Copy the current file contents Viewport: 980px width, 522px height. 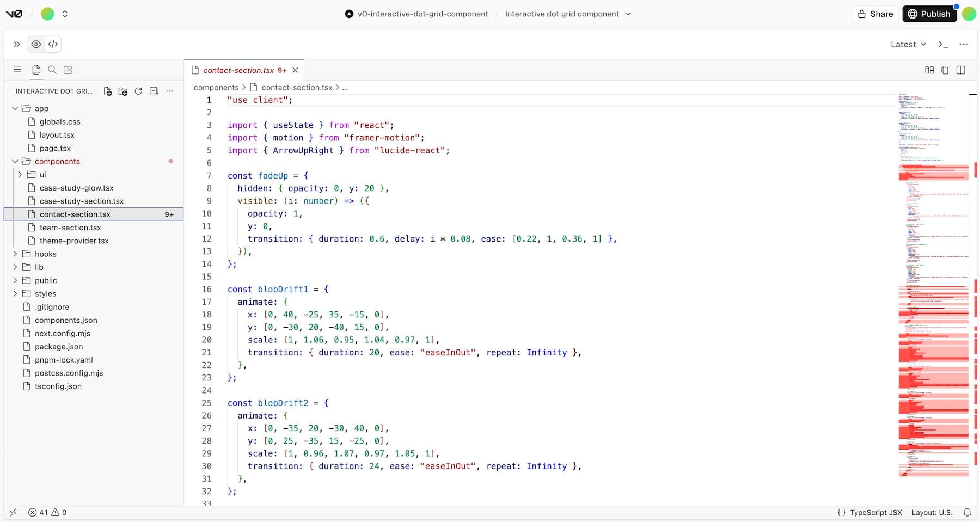click(945, 70)
